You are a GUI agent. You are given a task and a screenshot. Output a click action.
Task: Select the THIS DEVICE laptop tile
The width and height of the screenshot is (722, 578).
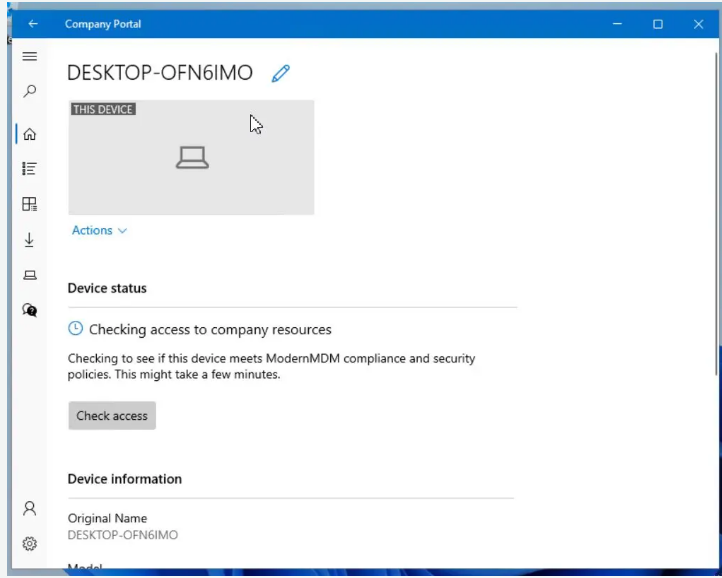pyautogui.click(x=192, y=158)
